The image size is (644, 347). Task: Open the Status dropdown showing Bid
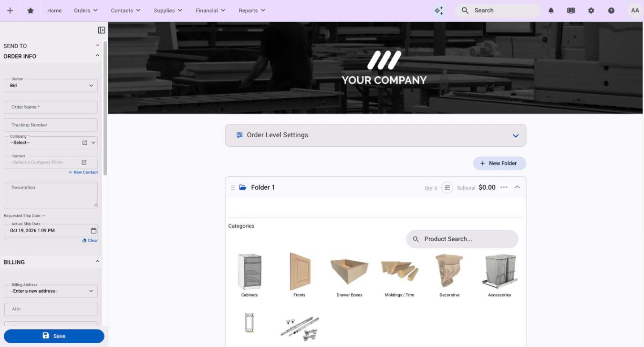click(51, 86)
